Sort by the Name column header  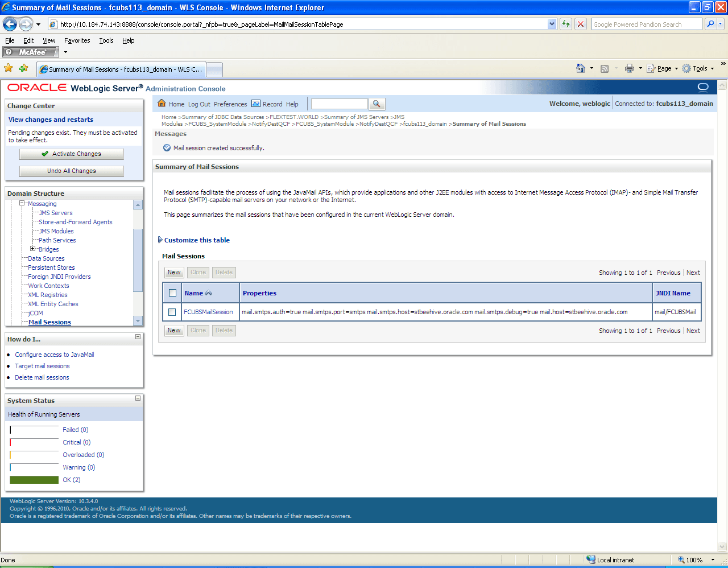[x=194, y=293]
